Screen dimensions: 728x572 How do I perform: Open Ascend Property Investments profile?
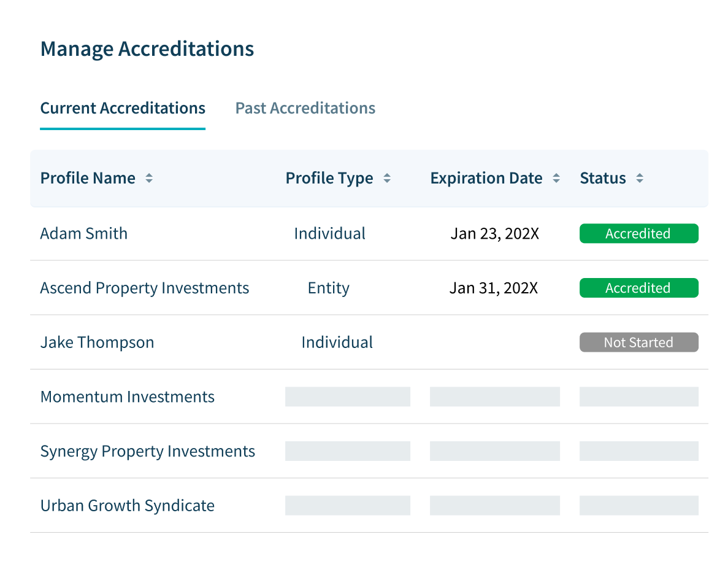144,288
